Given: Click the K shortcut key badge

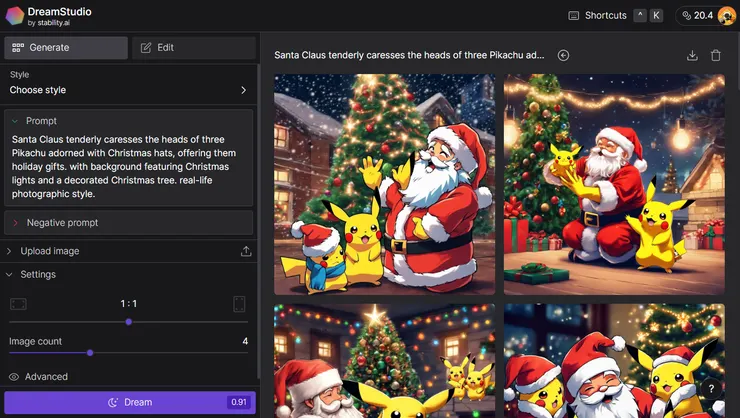Looking at the screenshot, I should (656, 15).
